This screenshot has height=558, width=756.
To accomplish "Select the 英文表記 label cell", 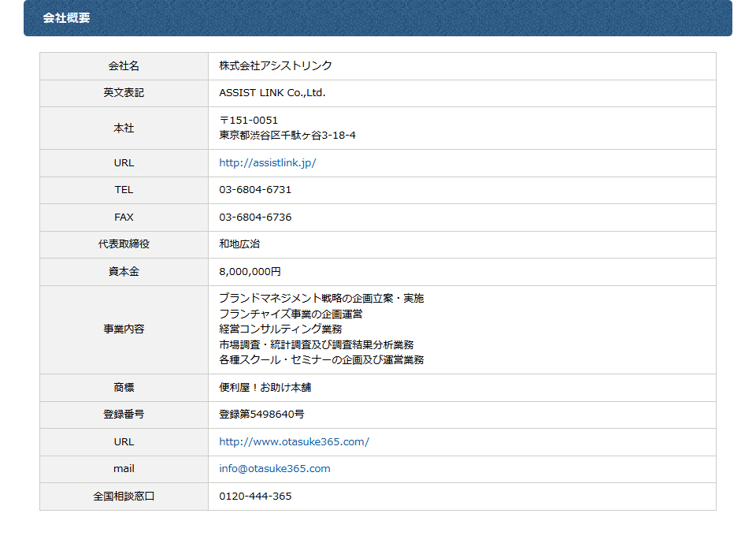I will 124,93.
